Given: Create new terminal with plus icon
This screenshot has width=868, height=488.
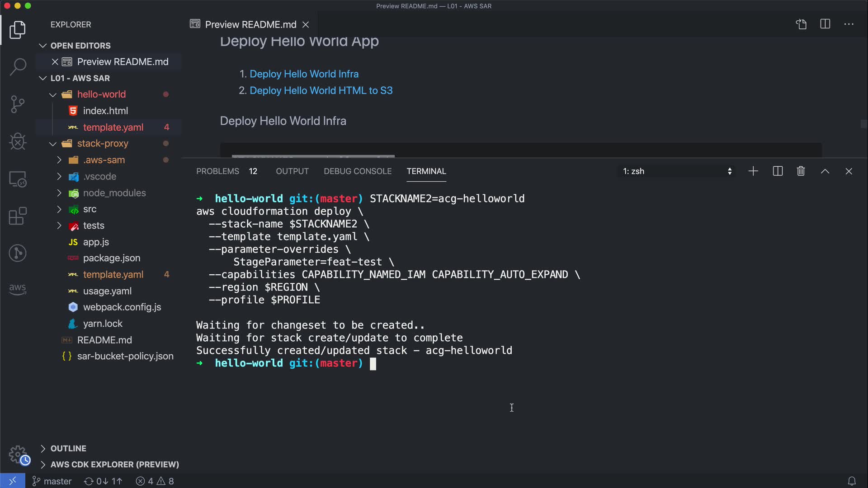Looking at the screenshot, I should [x=753, y=171].
